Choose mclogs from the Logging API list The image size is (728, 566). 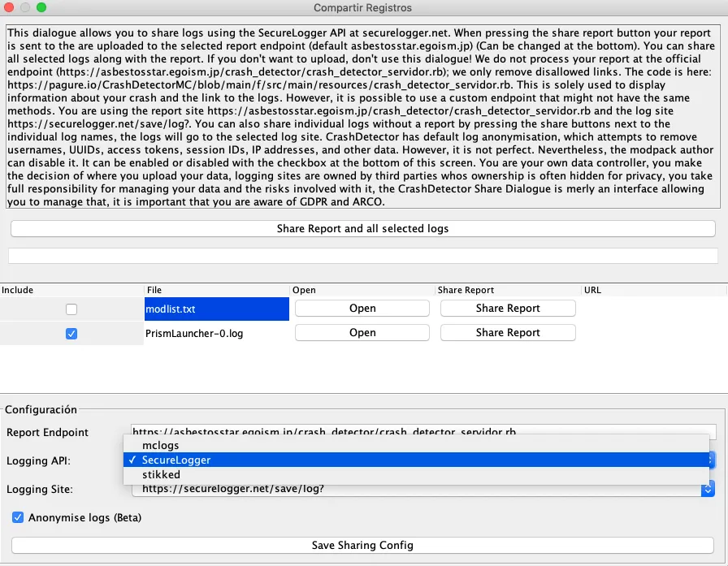pos(160,446)
